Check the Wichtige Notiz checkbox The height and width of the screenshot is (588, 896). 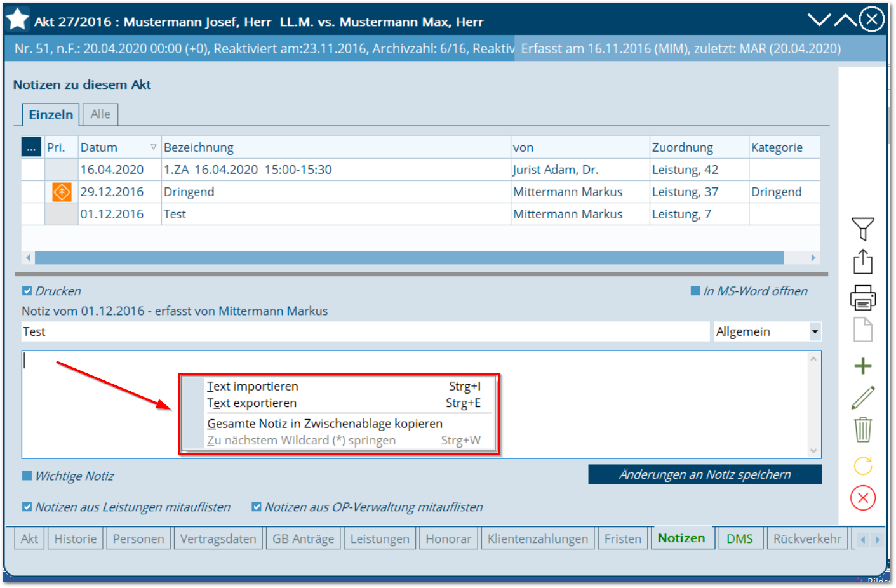(x=27, y=476)
